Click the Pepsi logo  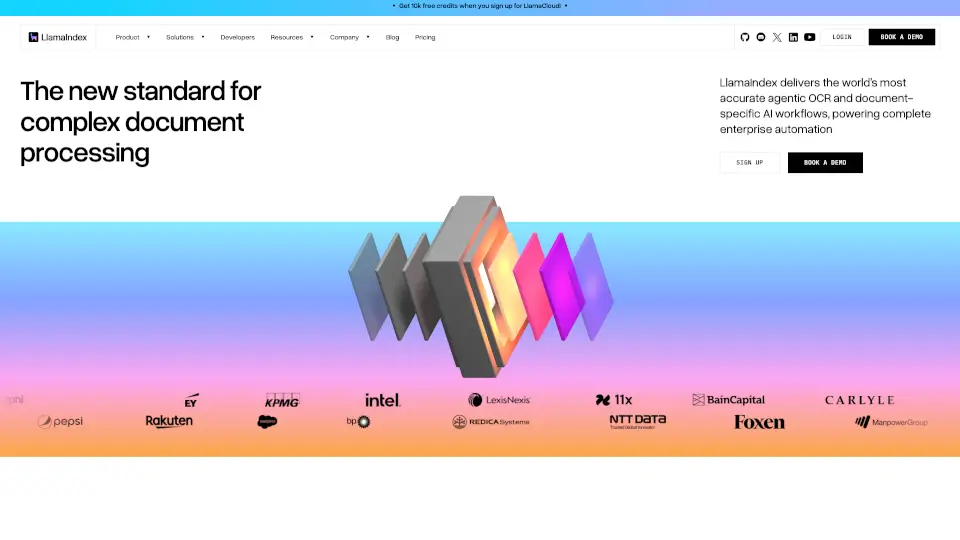(60, 422)
